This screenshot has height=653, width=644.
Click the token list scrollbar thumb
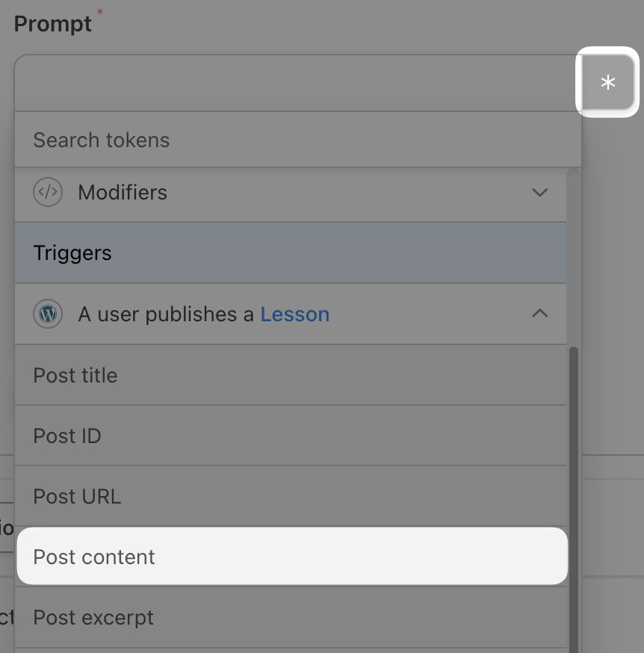[x=574, y=500]
